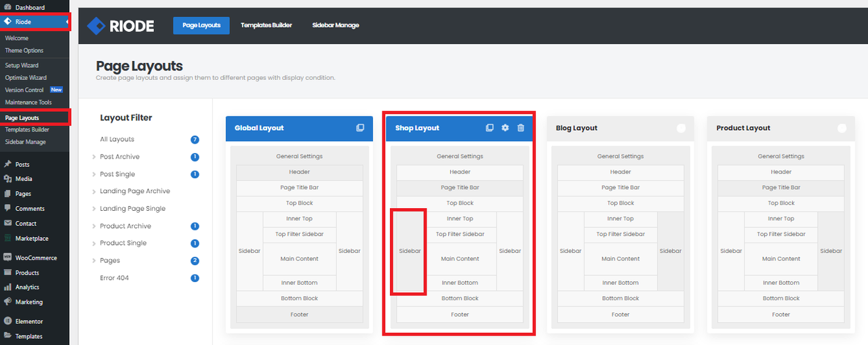Click Global Layout Top Block
Image resolution: width=868 pixels, height=345 pixels.
[300, 203]
